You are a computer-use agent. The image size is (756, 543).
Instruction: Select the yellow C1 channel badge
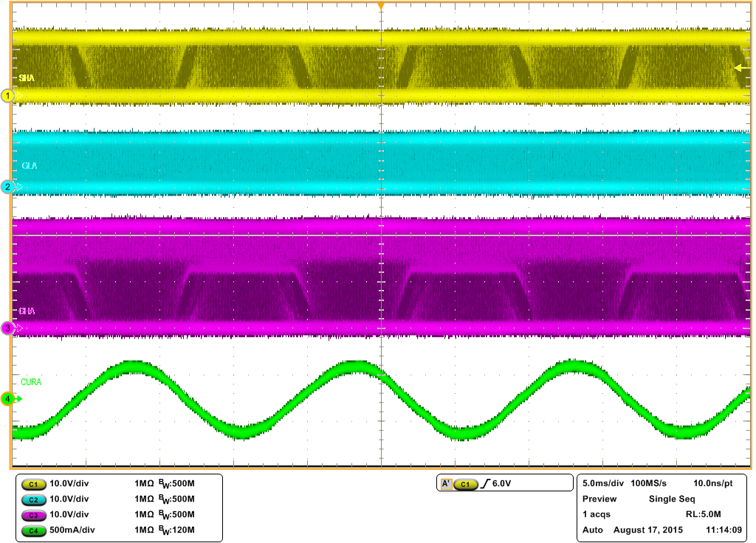[x=32, y=483]
